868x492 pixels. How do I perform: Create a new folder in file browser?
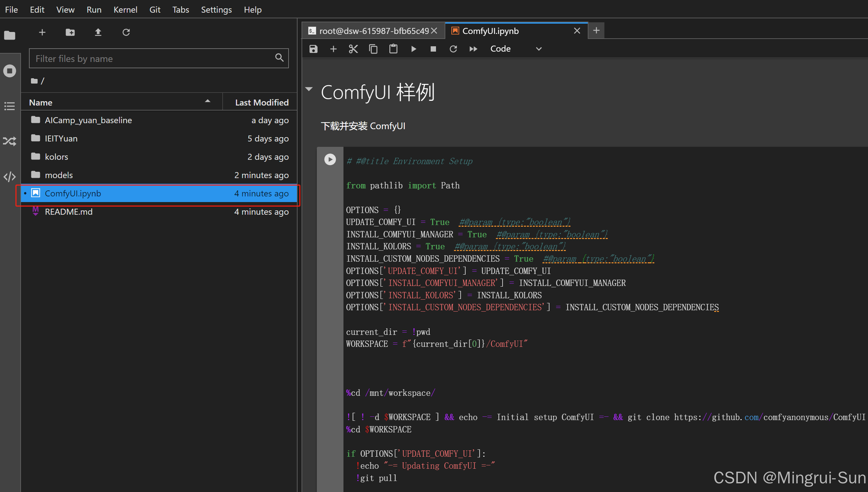[70, 32]
